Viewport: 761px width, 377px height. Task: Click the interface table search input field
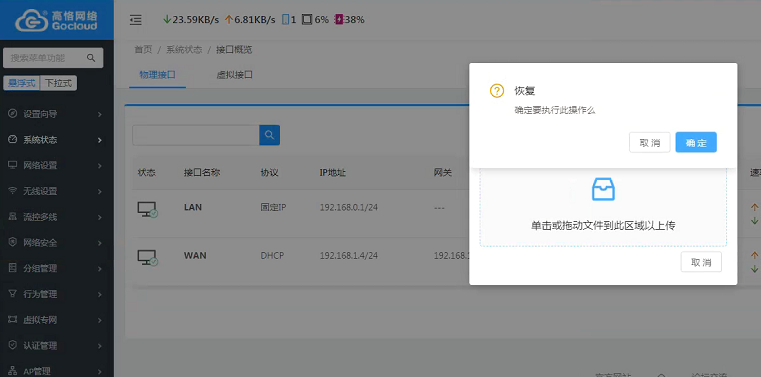(196, 135)
